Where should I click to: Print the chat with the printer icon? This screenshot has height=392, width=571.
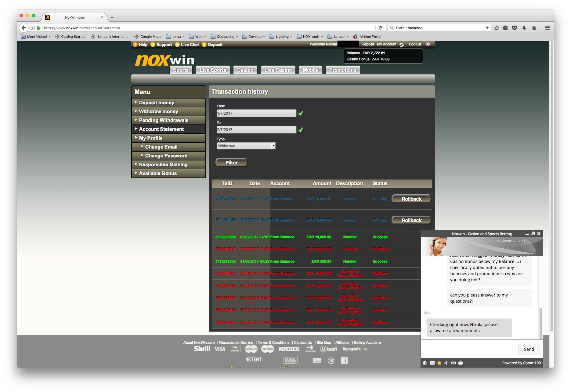tap(461, 363)
